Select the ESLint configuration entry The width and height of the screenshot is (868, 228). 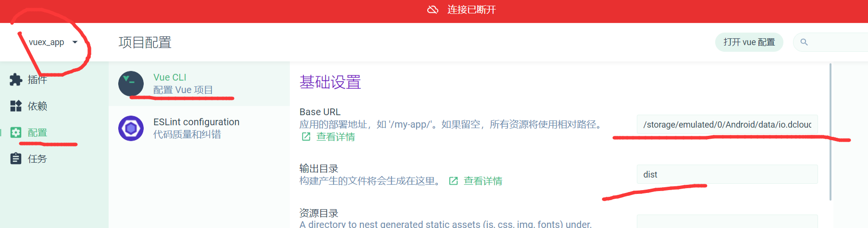tap(199, 128)
